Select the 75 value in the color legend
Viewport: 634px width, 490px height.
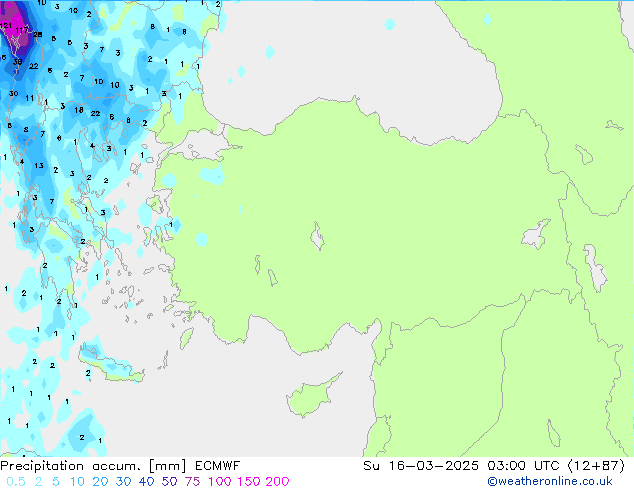click(192, 482)
